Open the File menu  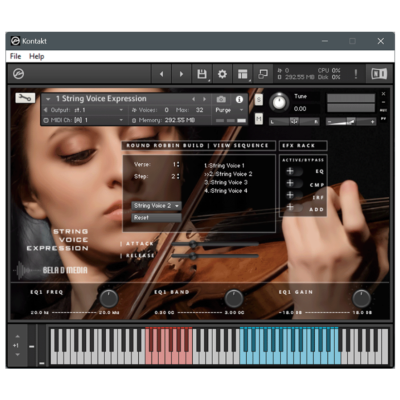pyautogui.click(x=15, y=56)
